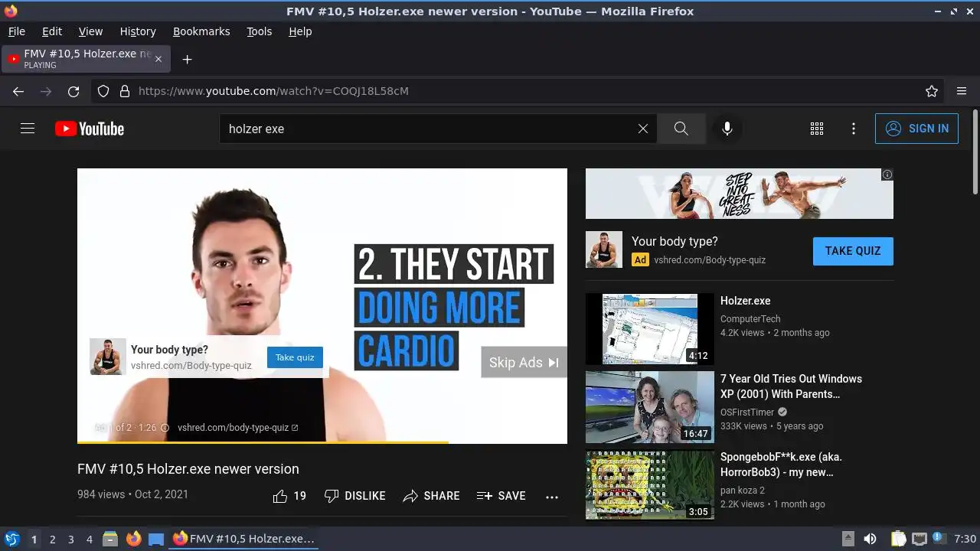Click the SIGN IN button
Screen dimensions: 980x551
coord(916,129)
